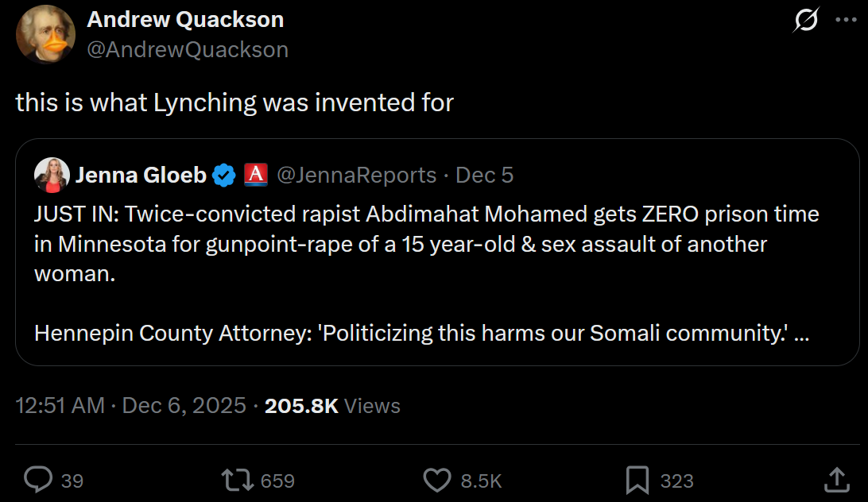868x502 pixels.
Task: Open the share post icon
Action: pyautogui.click(x=835, y=480)
